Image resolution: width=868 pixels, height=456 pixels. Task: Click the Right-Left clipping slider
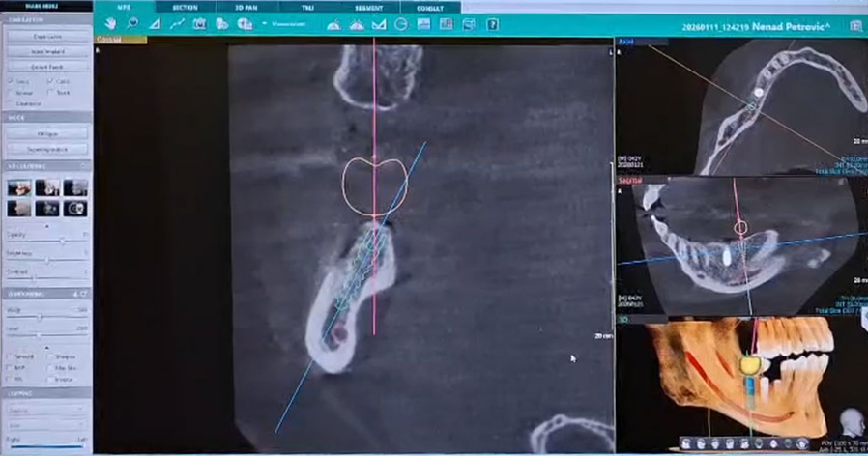click(x=46, y=446)
